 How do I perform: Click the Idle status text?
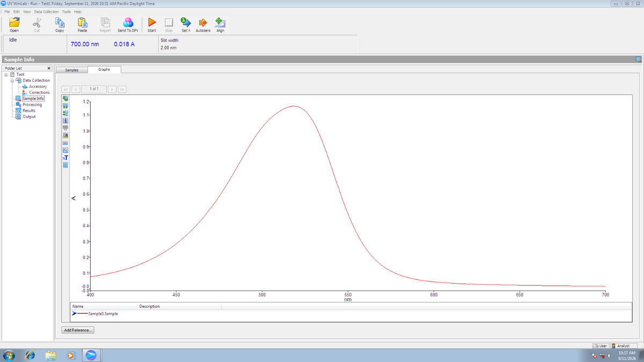click(x=14, y=40)
